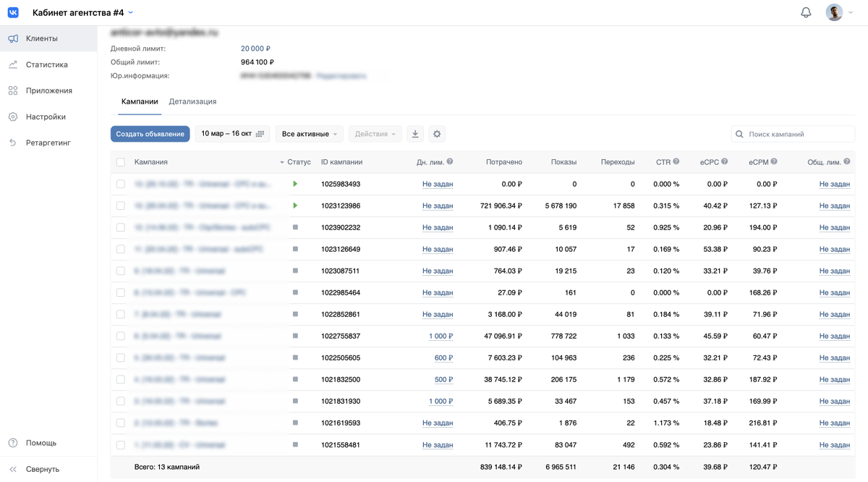
Task: Edit 500 ₽ daily limit of campaign 1021832500
Action: (x=444, y=379)
